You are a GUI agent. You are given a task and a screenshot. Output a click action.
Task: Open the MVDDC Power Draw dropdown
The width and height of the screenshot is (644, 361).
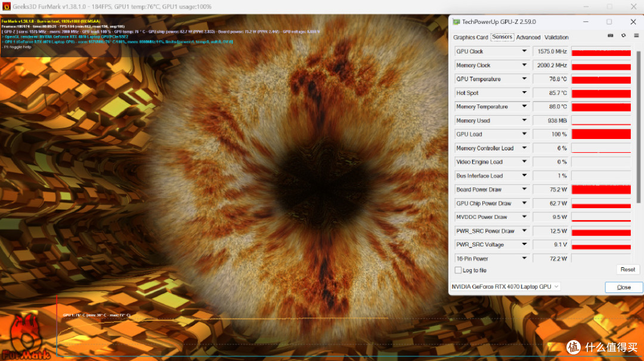[524, 217]
